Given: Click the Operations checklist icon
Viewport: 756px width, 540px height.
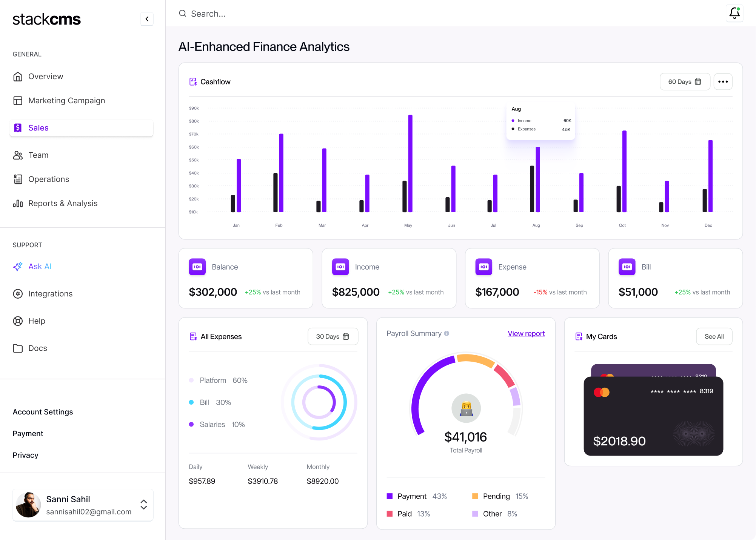Looking at the screenshot, I should click(x=18, y=179).
